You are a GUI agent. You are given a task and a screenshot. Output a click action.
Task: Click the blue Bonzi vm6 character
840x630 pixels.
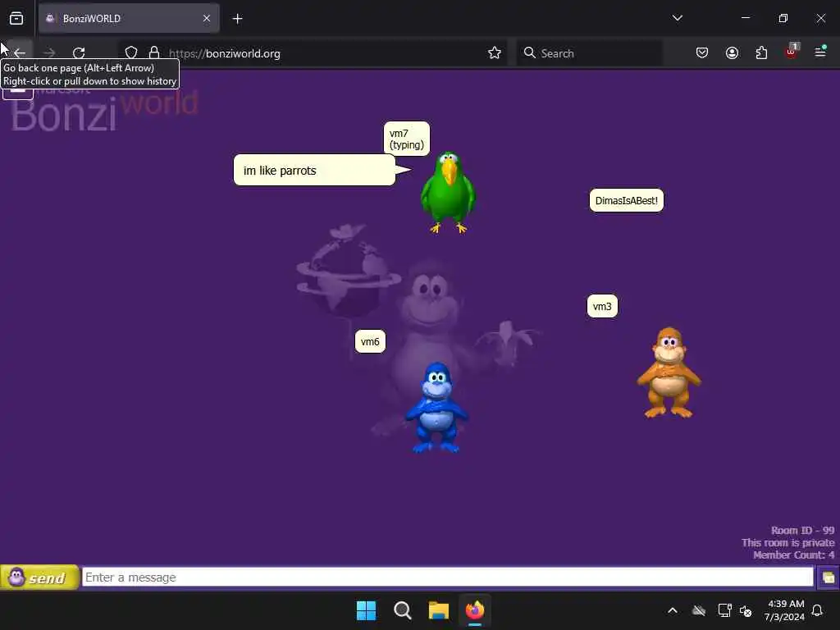[436, 409]
